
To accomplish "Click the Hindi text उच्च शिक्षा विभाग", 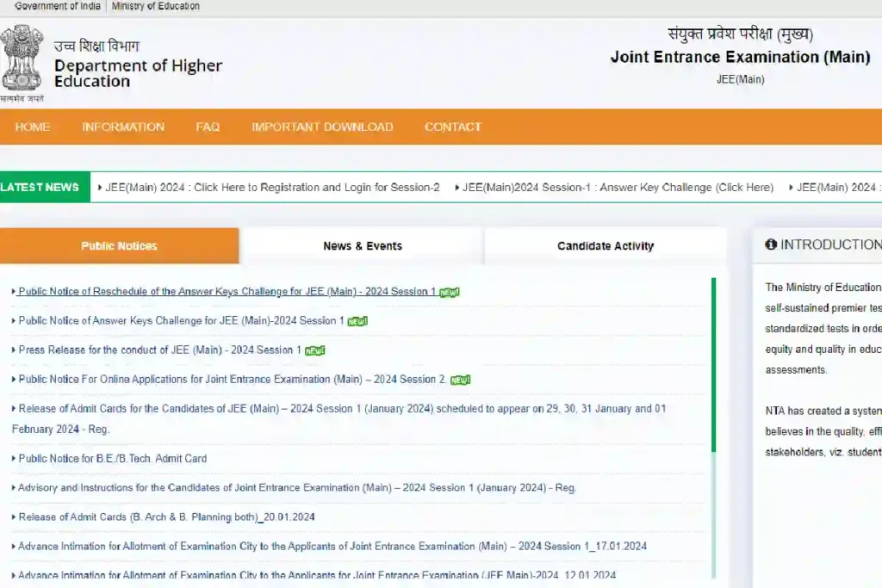I will (96, 46).
